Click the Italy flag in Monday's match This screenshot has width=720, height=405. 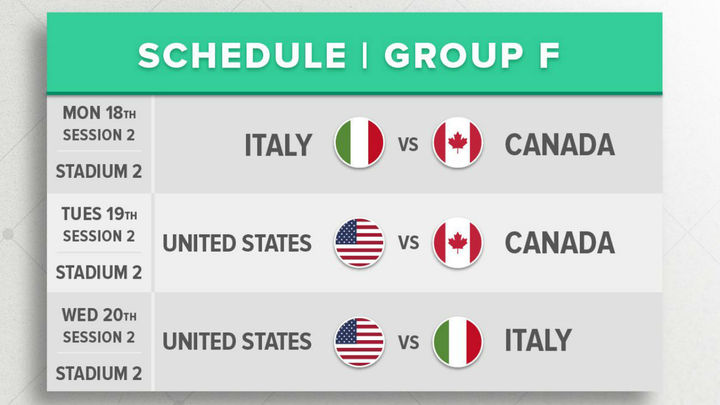tap(359, 144)
